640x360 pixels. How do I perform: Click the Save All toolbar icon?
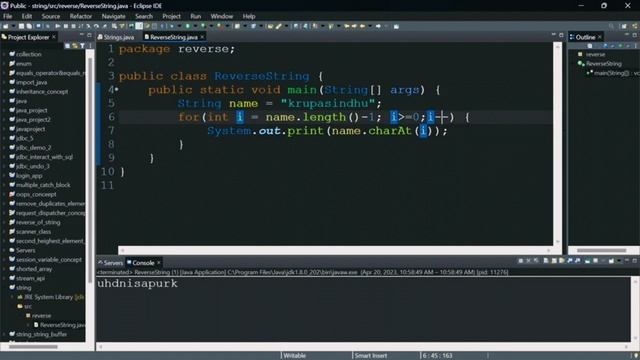click(29, 26)
